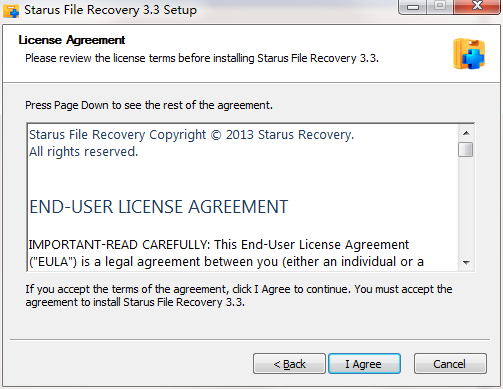
Task: Click the Starus folder logo in header
Action: (x=469, y=54)
